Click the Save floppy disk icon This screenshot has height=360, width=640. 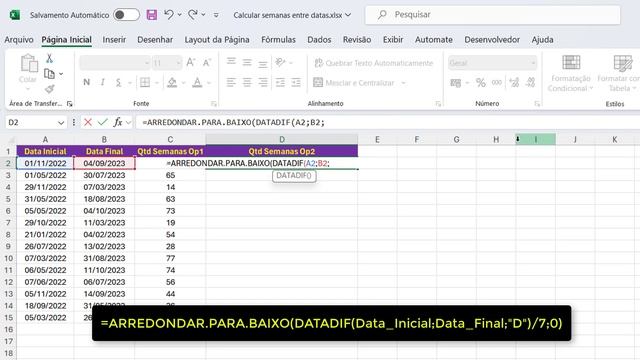tap(152, 15)
